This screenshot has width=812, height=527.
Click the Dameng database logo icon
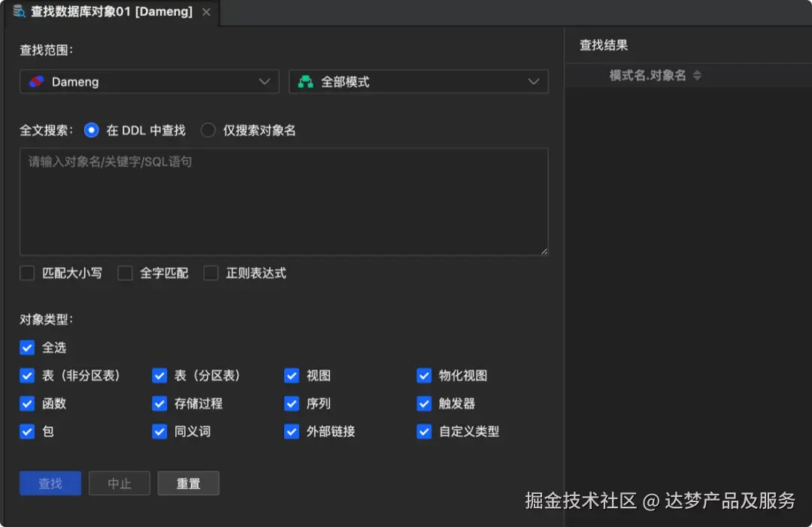(36, 82)
